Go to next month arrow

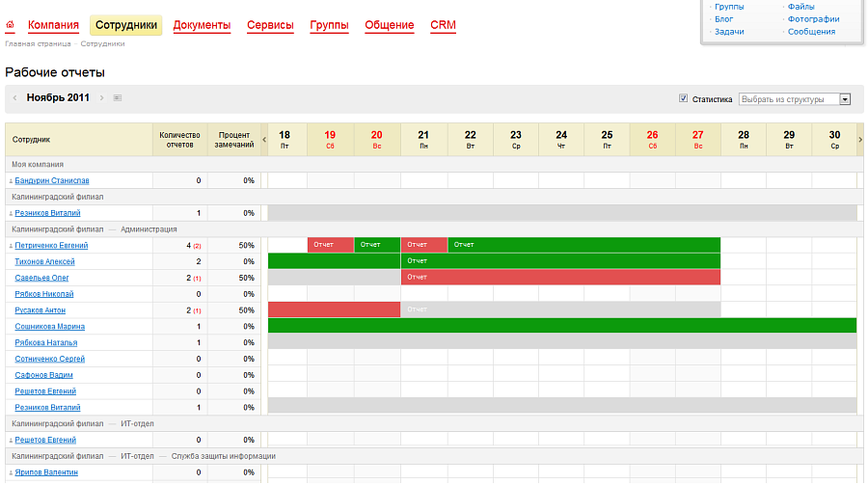click(102, 98)
